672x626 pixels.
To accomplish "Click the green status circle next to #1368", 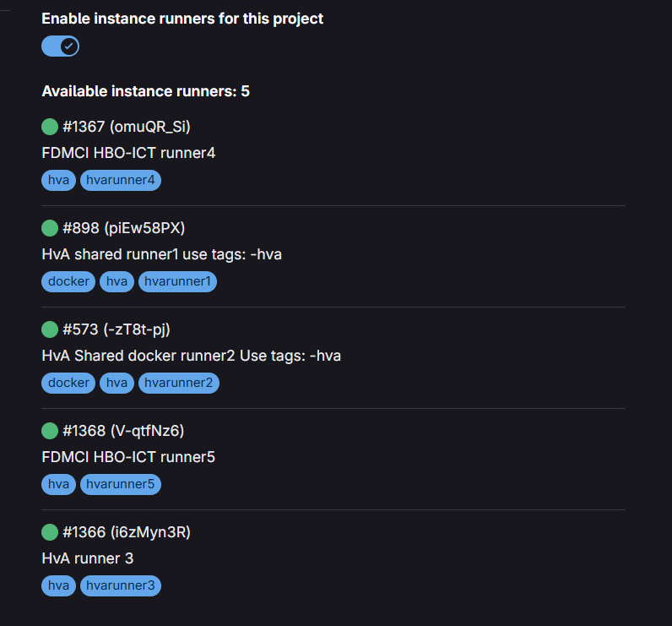I will pyautogui.click(x=50, y=431).
